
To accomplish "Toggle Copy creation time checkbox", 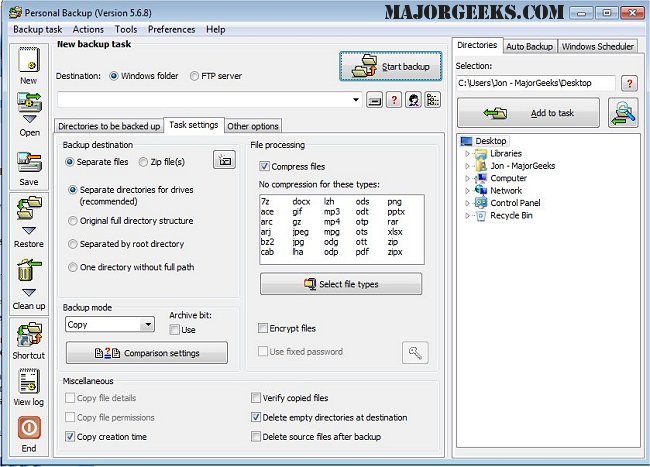I will point(70,437).
